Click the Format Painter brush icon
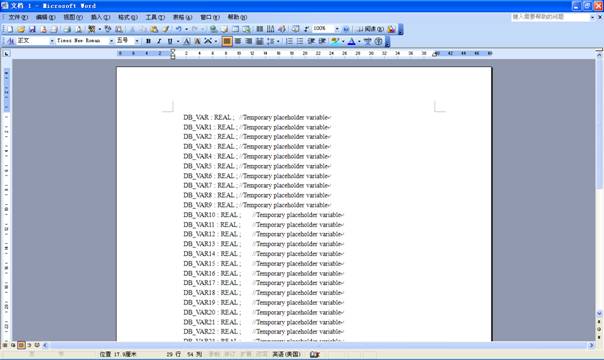This screenshot has width=604, height=360. pos(166,29)
